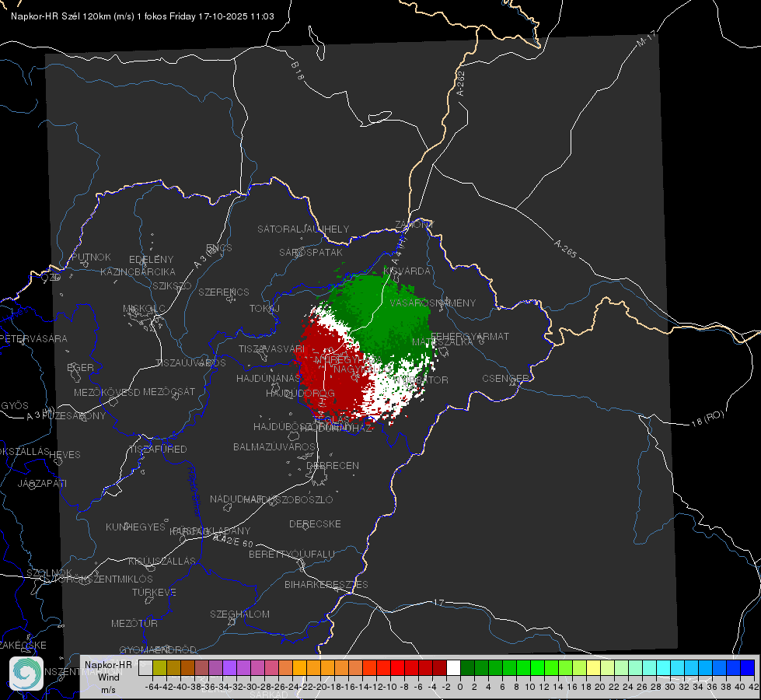
Task: Click the M-17 road label
Action: 646,39
